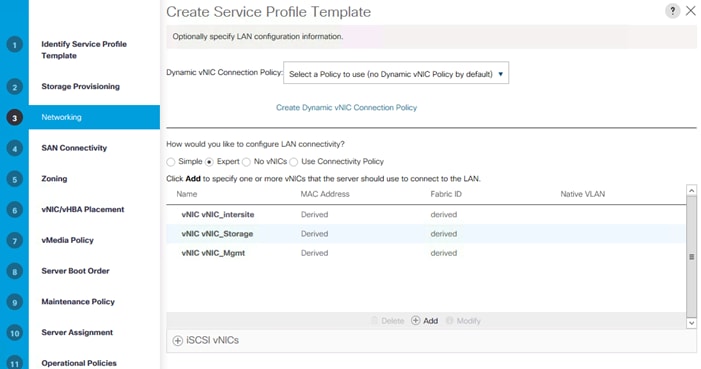Open the Dynamic vNIC Connection Policy dropdown

396,73
